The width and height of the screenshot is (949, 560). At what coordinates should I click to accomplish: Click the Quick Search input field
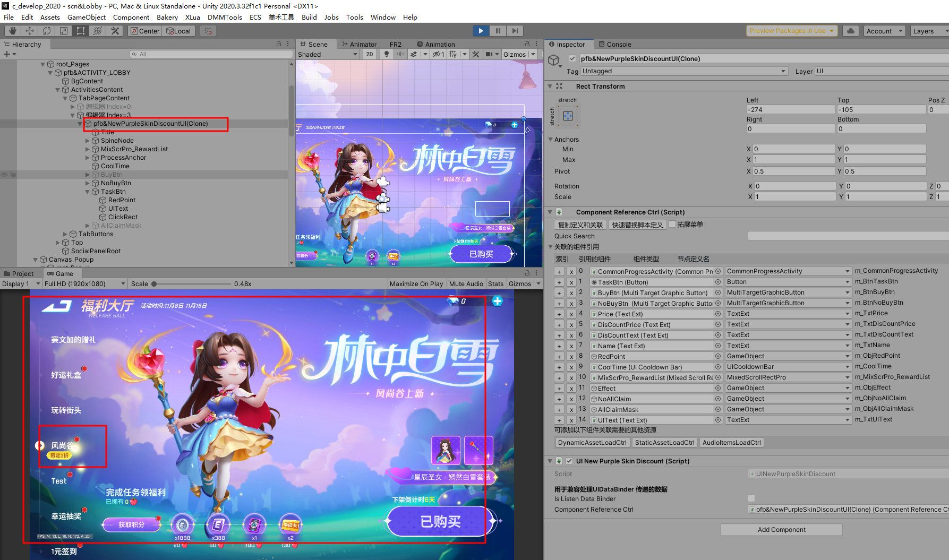(848, 236)
